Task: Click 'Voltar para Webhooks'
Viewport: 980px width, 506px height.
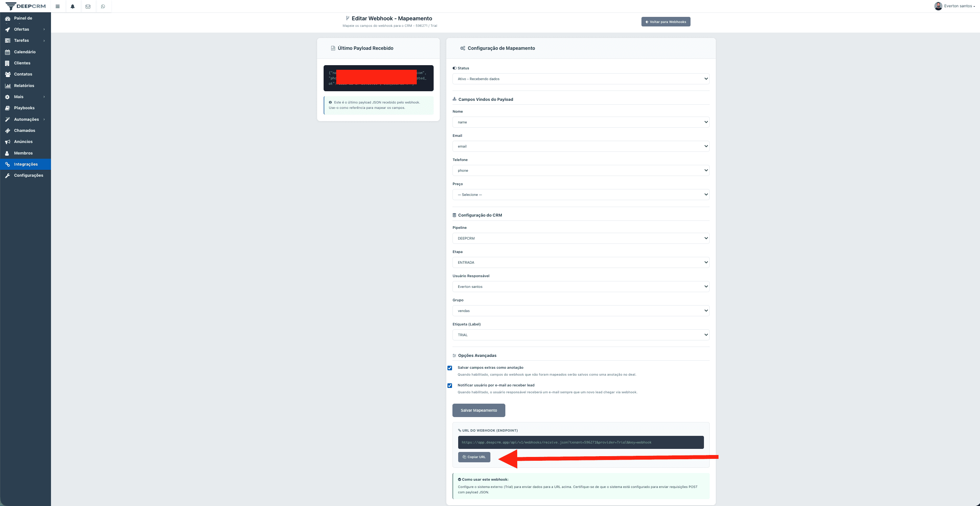Action: pyautogui.click(x=666, y=21)
